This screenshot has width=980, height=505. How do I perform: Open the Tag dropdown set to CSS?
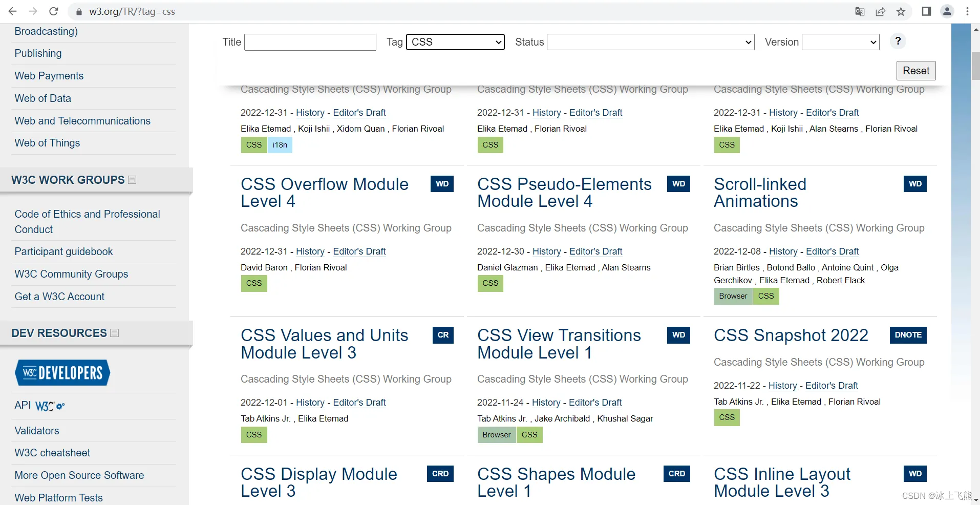click(x=455, y=42)
